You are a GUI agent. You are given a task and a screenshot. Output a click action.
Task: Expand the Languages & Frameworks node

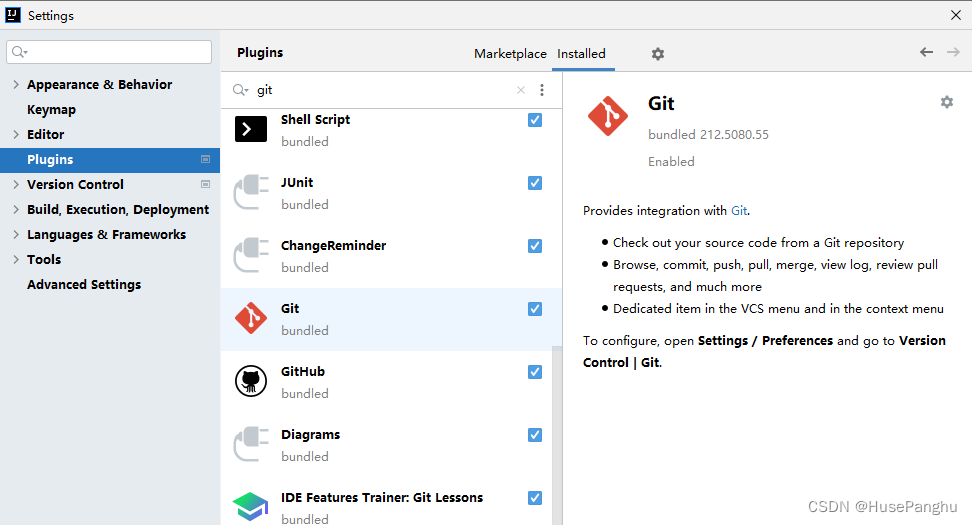[16, 235]
